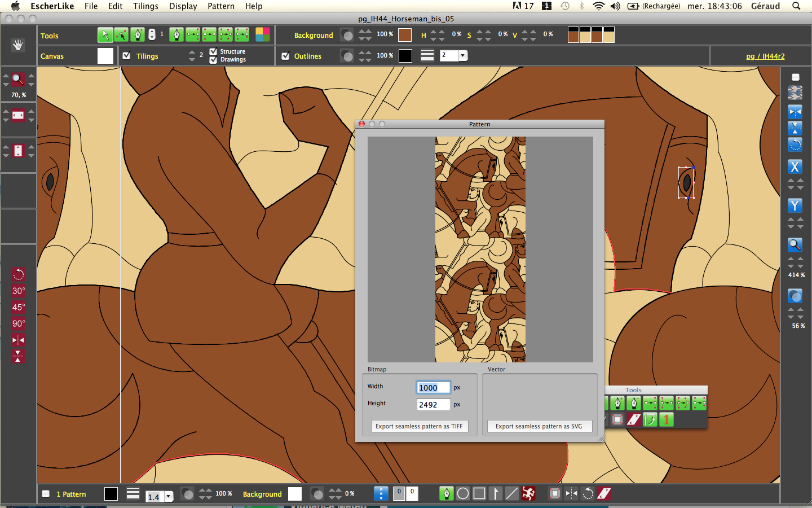Viewport: 812px width, 508px height.
Task: Click the brown Background color swatch
Action: tap(404, 35)
